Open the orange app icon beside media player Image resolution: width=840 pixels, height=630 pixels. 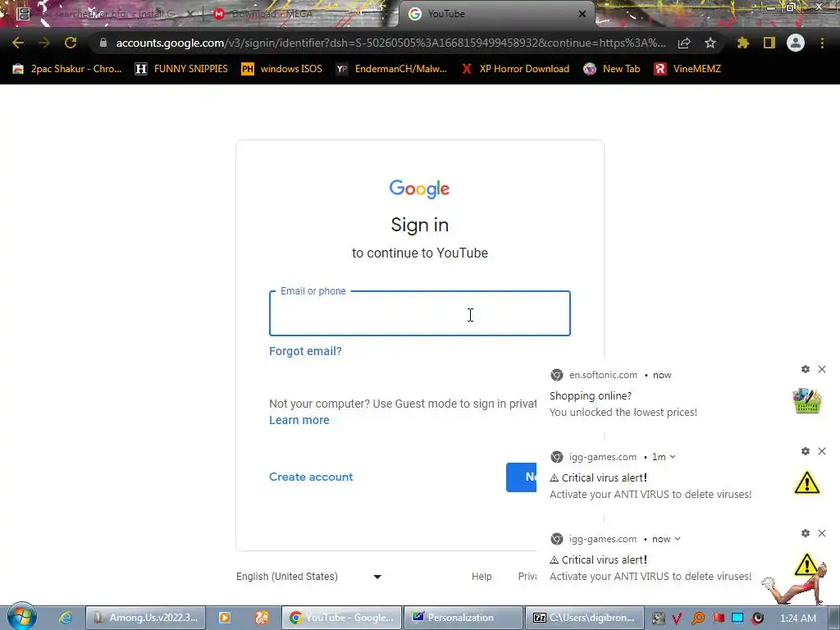click(x=262, y=618)
